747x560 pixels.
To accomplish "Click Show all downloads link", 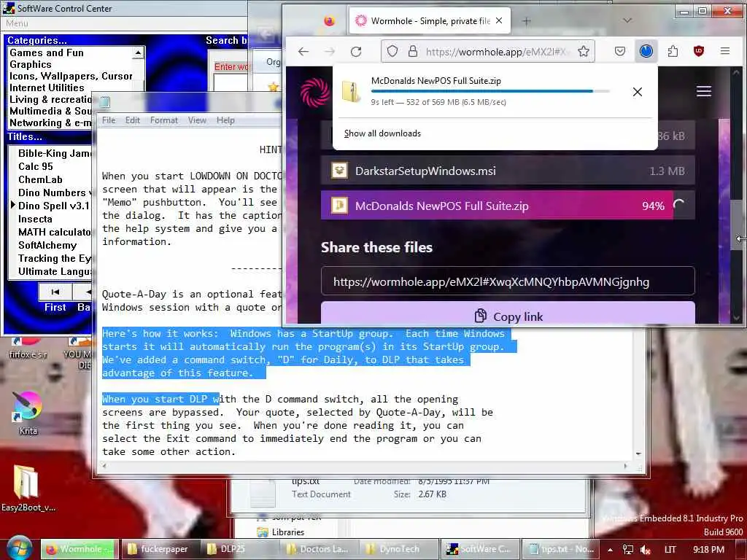I will [382, 133].
